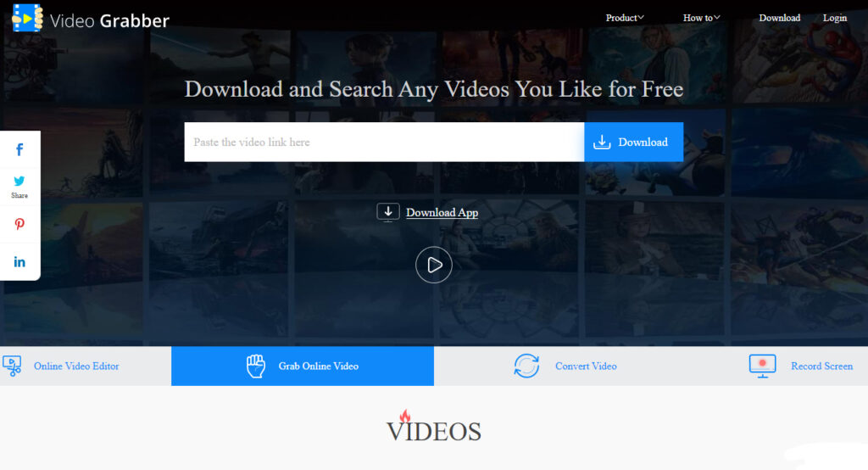Share on Twitter via sidebar bird icon
Viewport: 868px width, 470px height.
pyautogui.click(x=19, y=182)
